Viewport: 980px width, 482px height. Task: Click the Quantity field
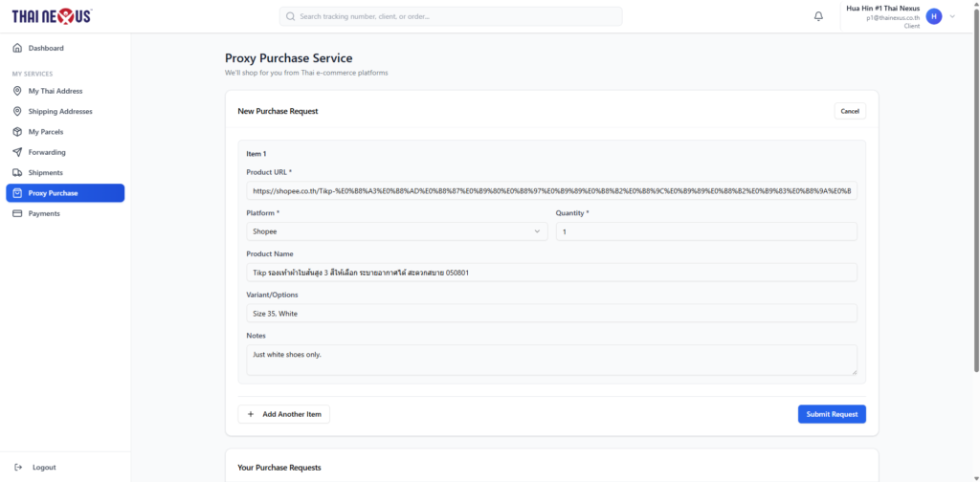(x=706, y=231)
